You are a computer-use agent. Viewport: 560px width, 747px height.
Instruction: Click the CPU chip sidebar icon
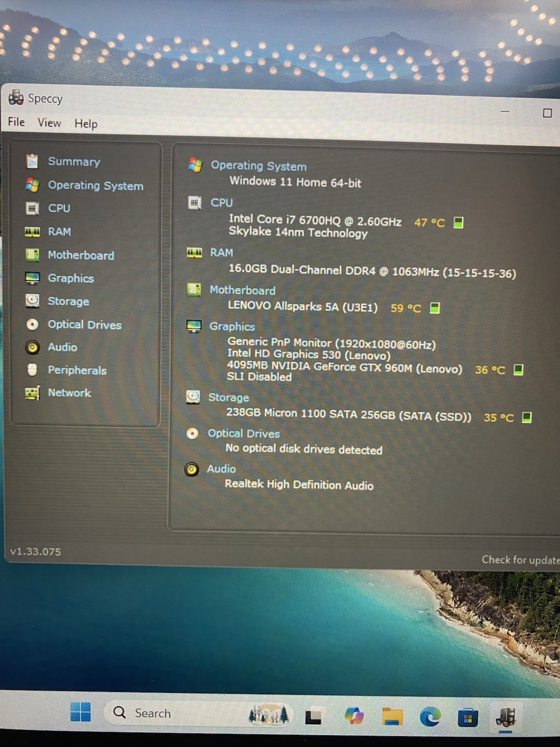[32, 208]
